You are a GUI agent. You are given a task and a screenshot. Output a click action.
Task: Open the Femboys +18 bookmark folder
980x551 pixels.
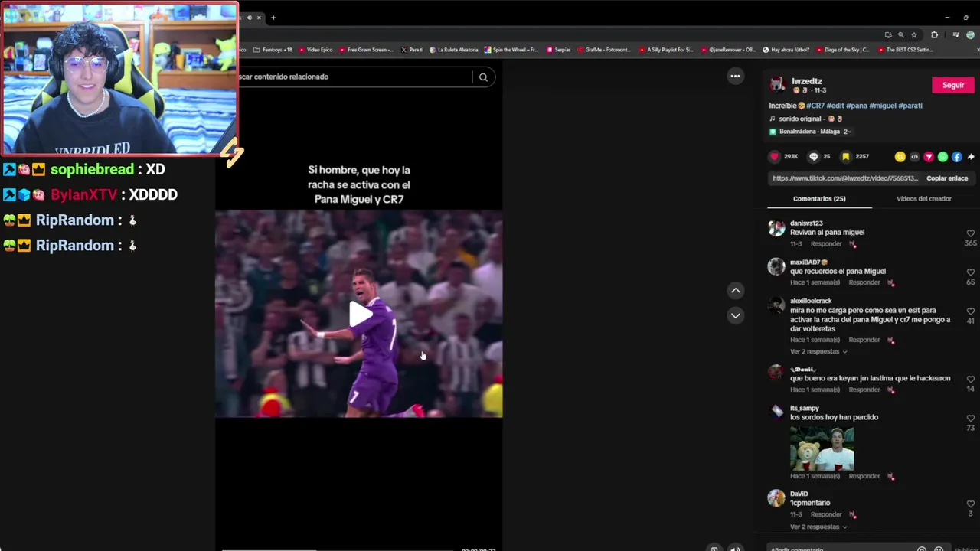coord(273,50)
